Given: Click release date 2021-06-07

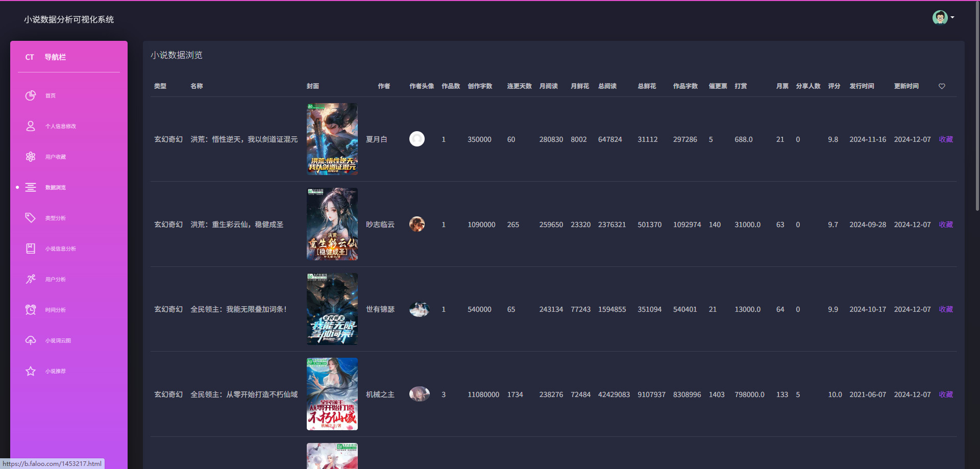Looking at the screenshot, I should coord(868,394).
